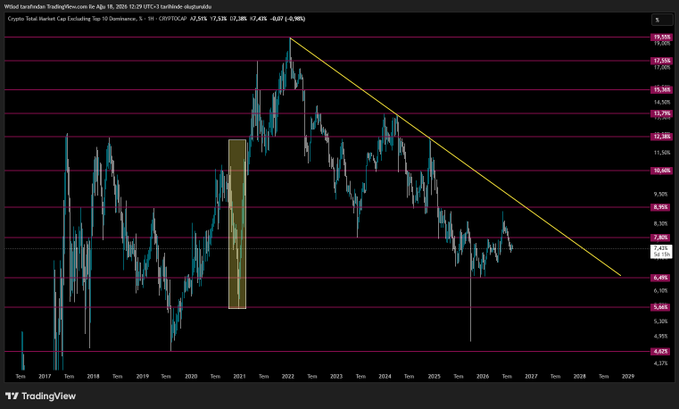Click the 2028 label on time axis

point(580,377)
